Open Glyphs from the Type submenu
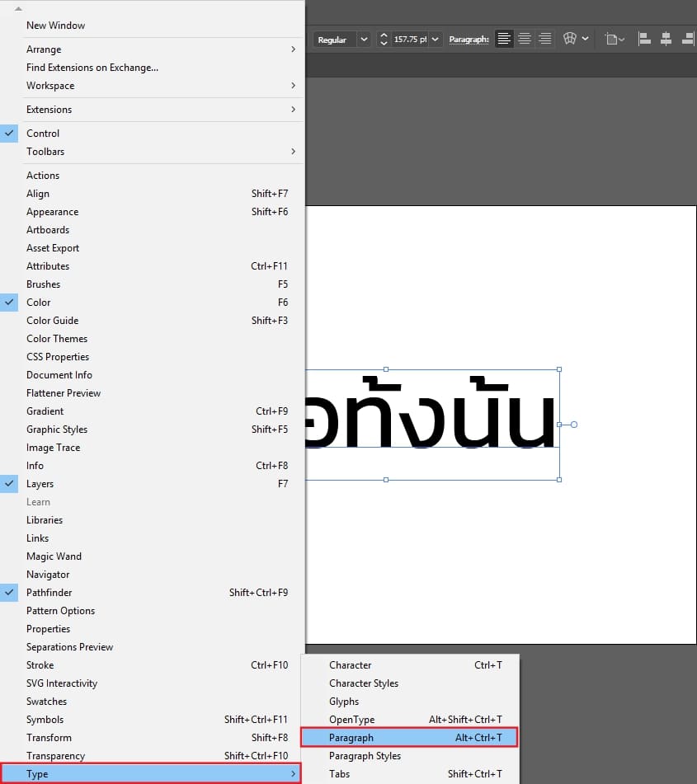Image resolution: width=697 pixels, height=784 pixels. tap(410, 702)
